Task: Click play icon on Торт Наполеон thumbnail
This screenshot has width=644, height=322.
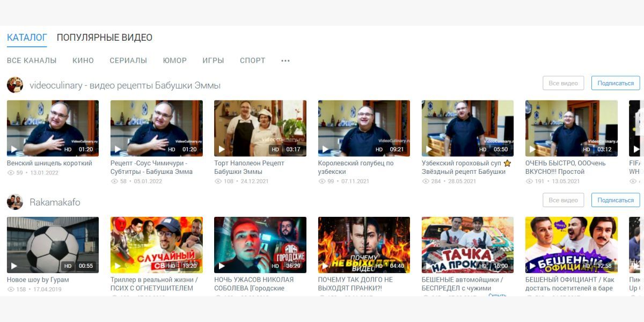Action: click(x=221, y=149)
